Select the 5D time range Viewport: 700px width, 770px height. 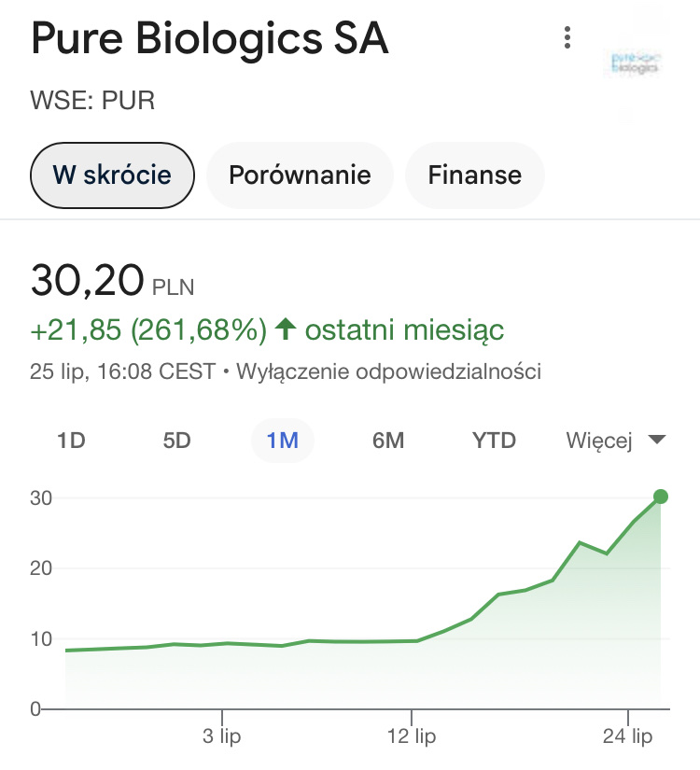[176, 441]
